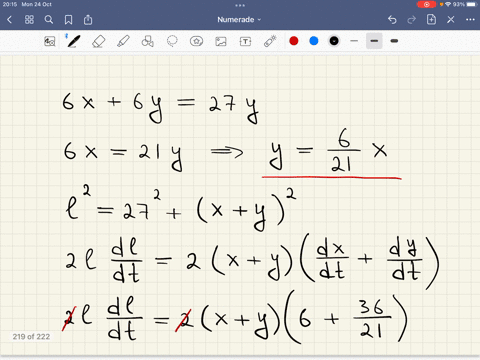Bookmark this page
480x360 pixels.
click(x=68, y=20)
